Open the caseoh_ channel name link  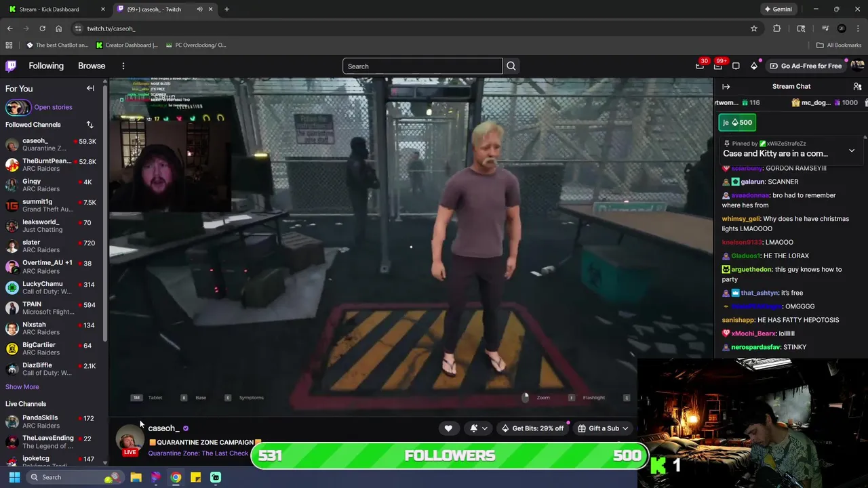click(x=163, y=428)
